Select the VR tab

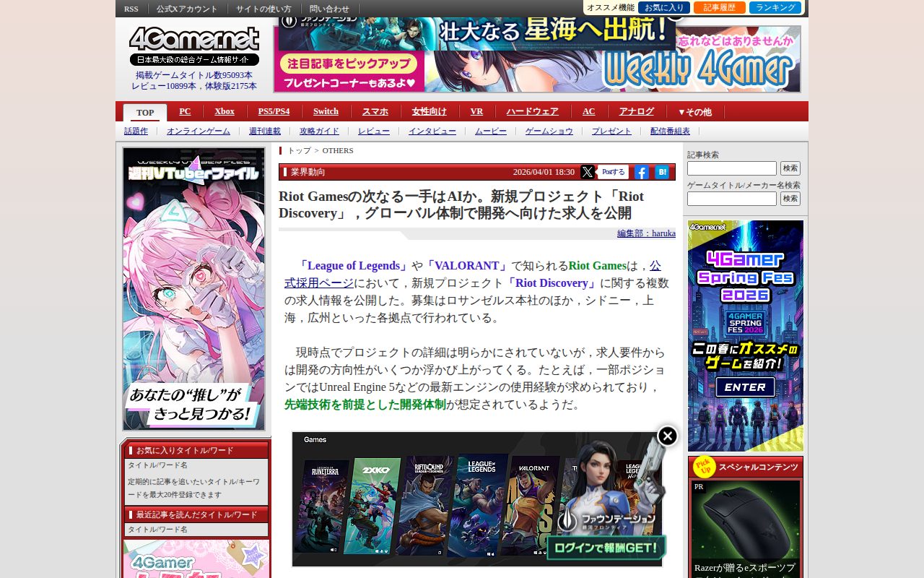pyautogui.click(x=476, y=111)
